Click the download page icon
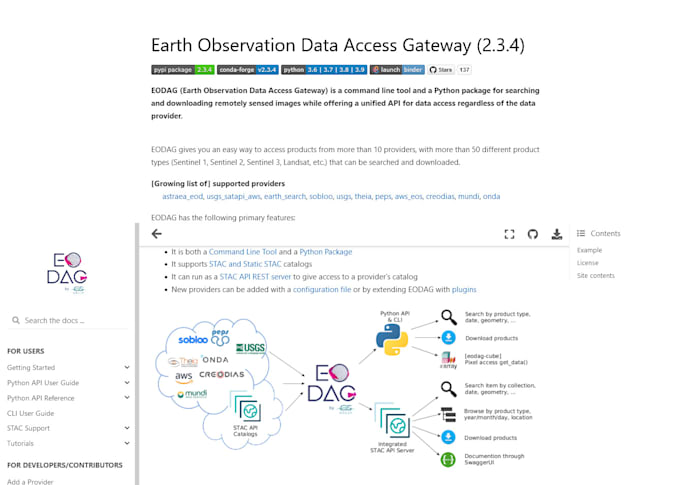This screenshot has height=485, width=680. 556,234
